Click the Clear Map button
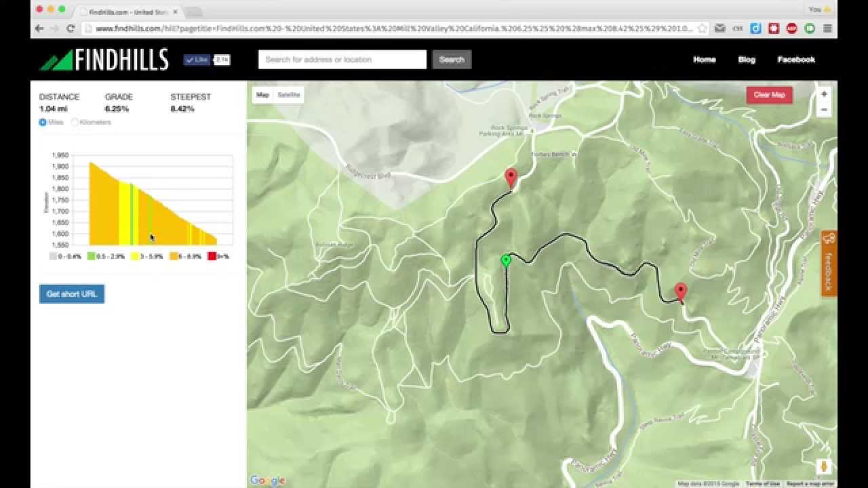This screenshot has width=868, height=488. tap(770, 95)
